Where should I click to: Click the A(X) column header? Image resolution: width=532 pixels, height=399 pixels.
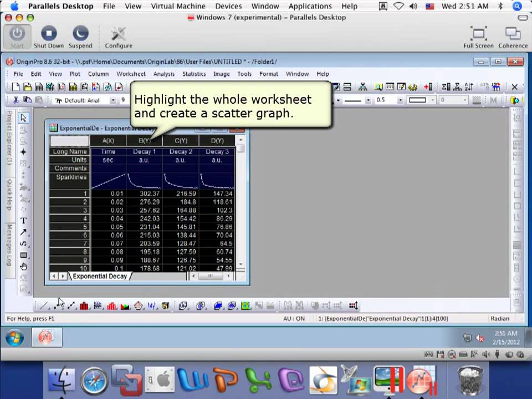click(108, 141)
